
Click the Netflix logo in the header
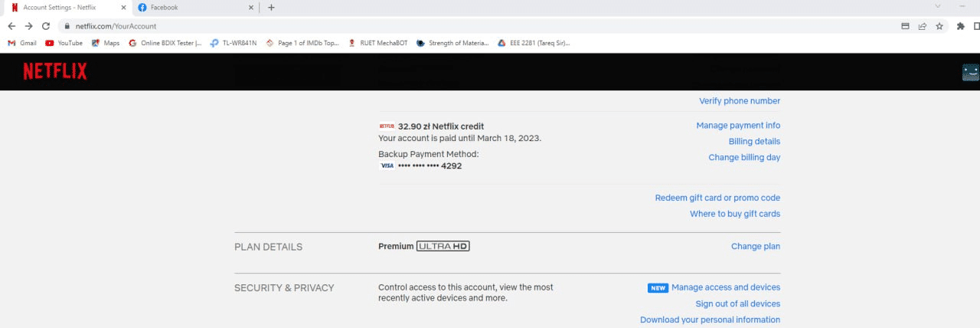click(55, 71)
